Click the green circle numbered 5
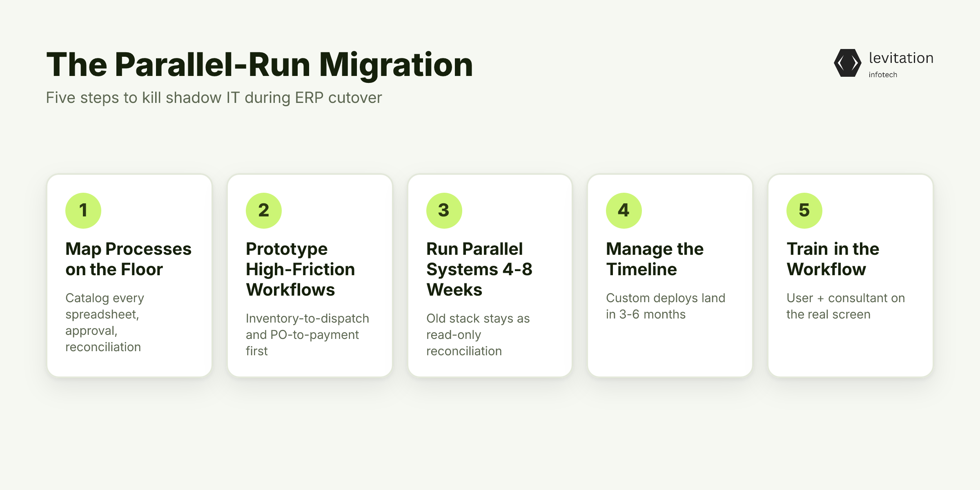 (x=804, y=211)
